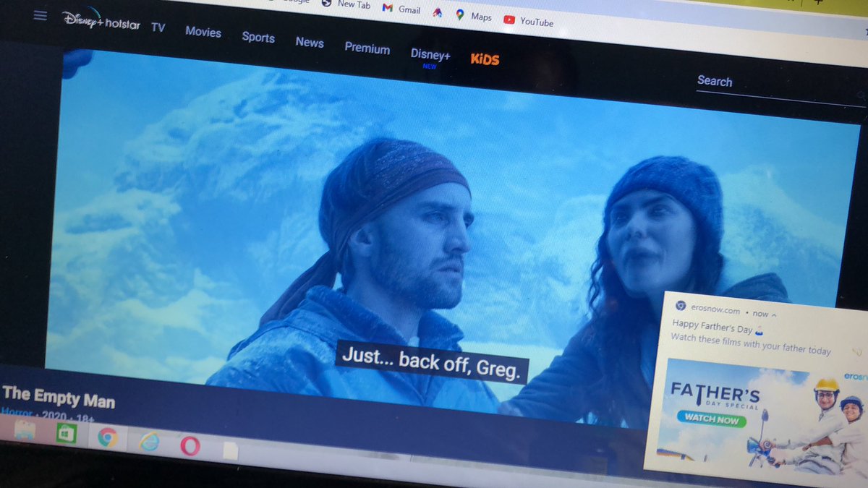868x488 pixels.
Task: Click the Gmail M icon
Action: [x=387, y=8]
